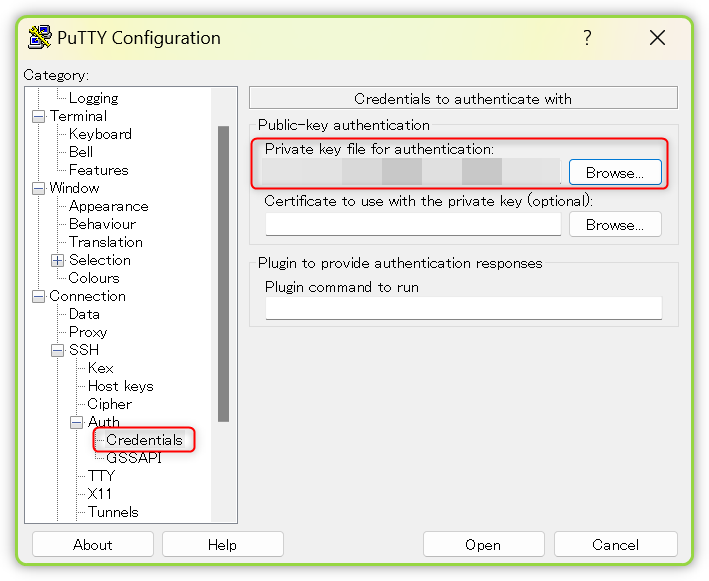Screen dimensions: 709x581
Task: Click the category tree scrollbar thumb
Action: pyautogui.click(x=223, y=274)
